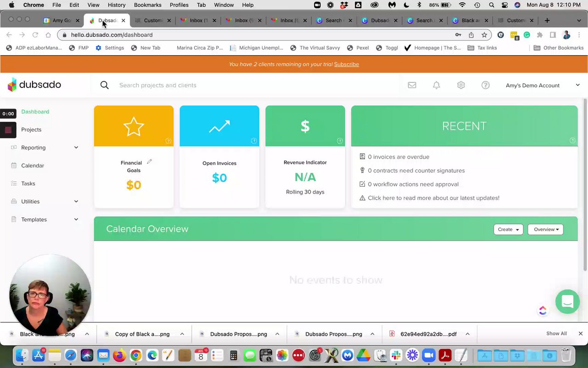Open the mail envelope icon in header
Image resolution: width=588 pixels, height=368 pixels.
coord(412,85)
